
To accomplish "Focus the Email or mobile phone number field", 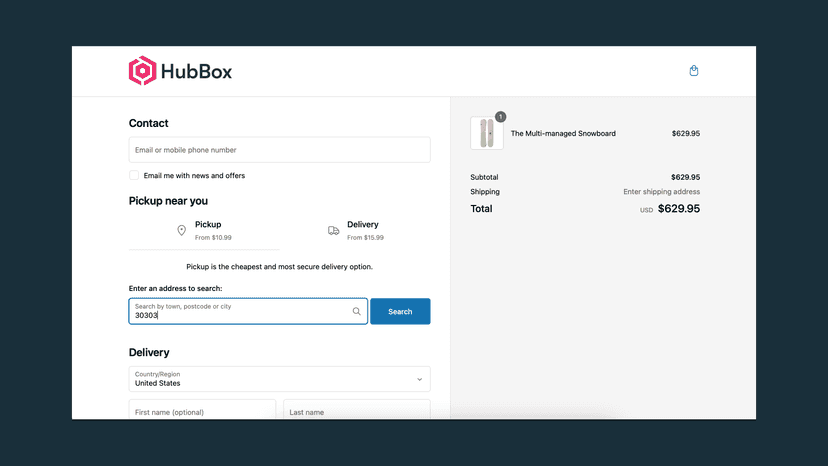I will pyautogui.click(x=279, y=150).
